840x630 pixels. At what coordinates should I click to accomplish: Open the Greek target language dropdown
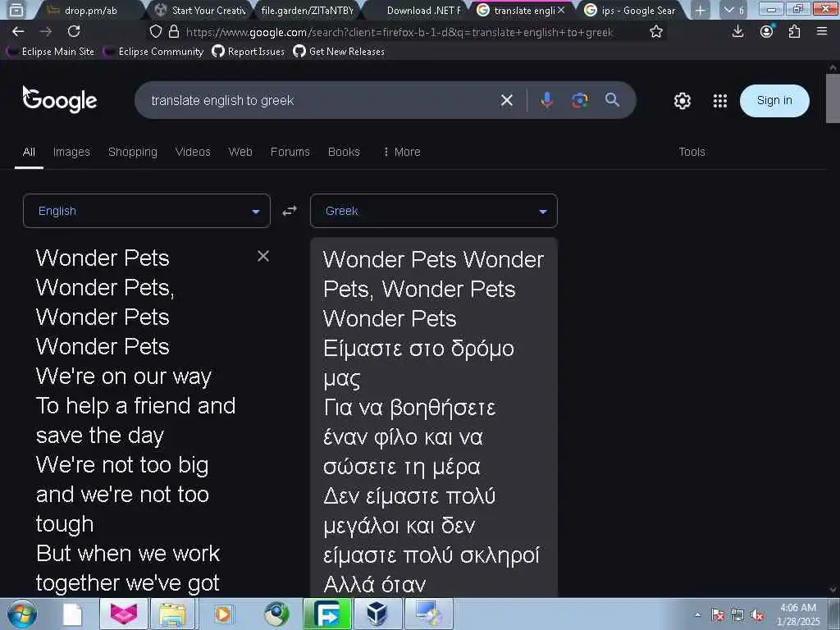[x=433, y=211]
